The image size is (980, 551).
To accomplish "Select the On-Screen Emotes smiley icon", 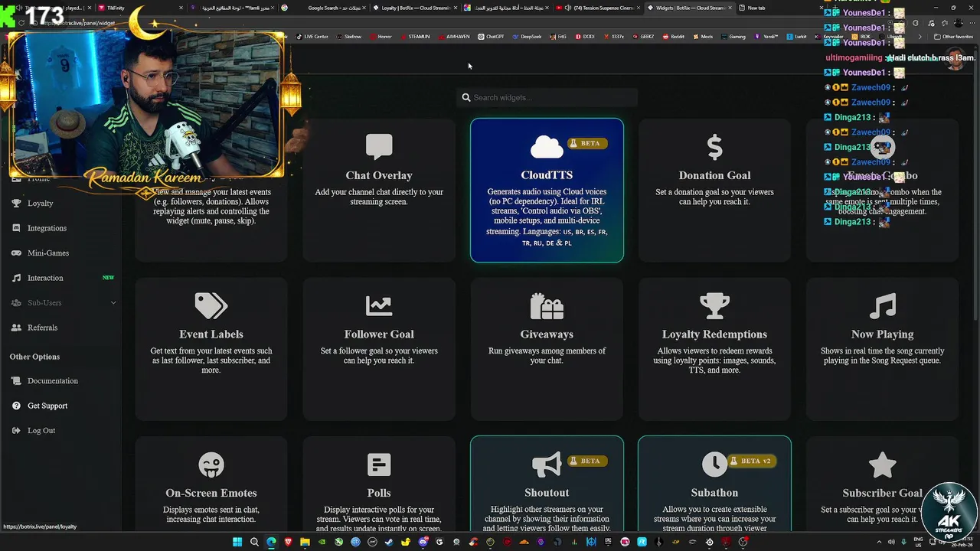I will 211,465.
